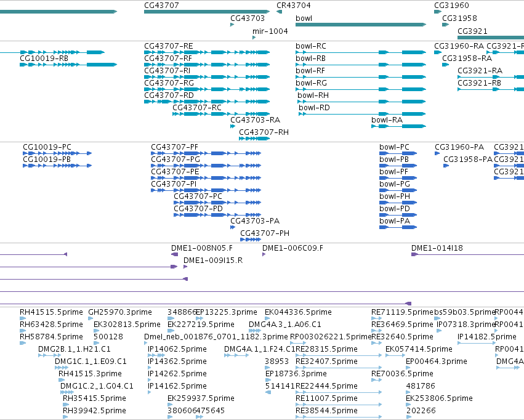
Task: Select the mir-1004 gene label
Action: (270, 31)
